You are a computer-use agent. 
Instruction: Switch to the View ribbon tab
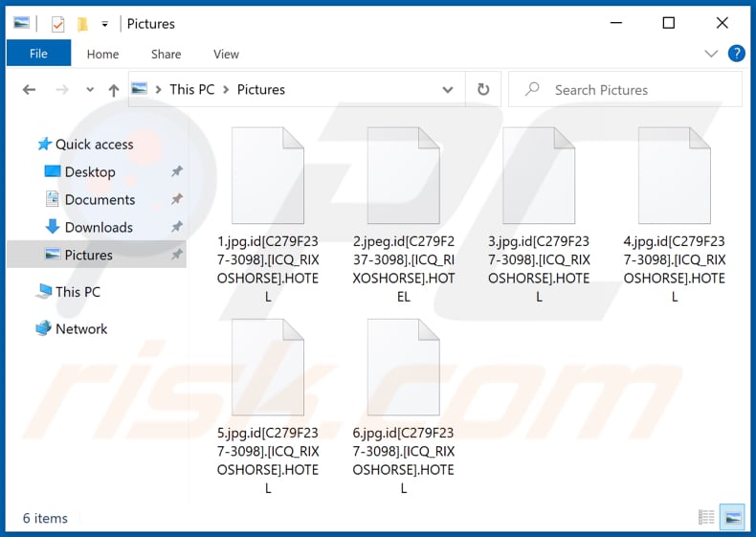pyautogui.click(x=227, y=55)
